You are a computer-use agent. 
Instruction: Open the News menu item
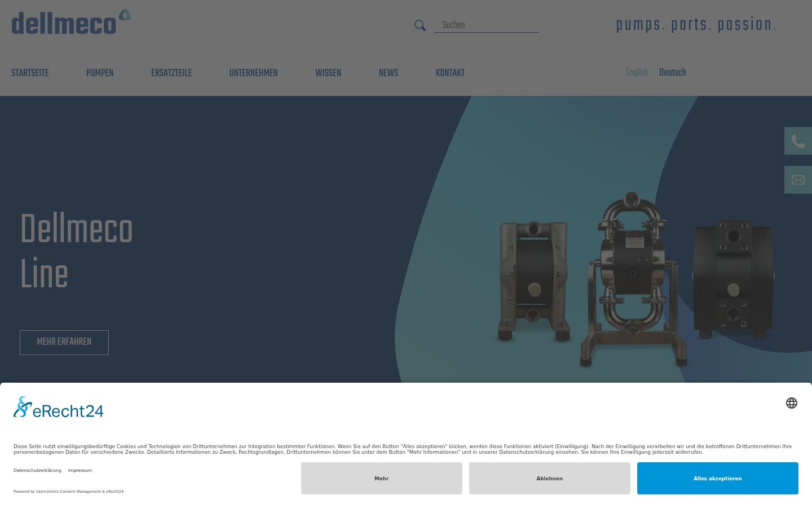[x=389, y=73]
